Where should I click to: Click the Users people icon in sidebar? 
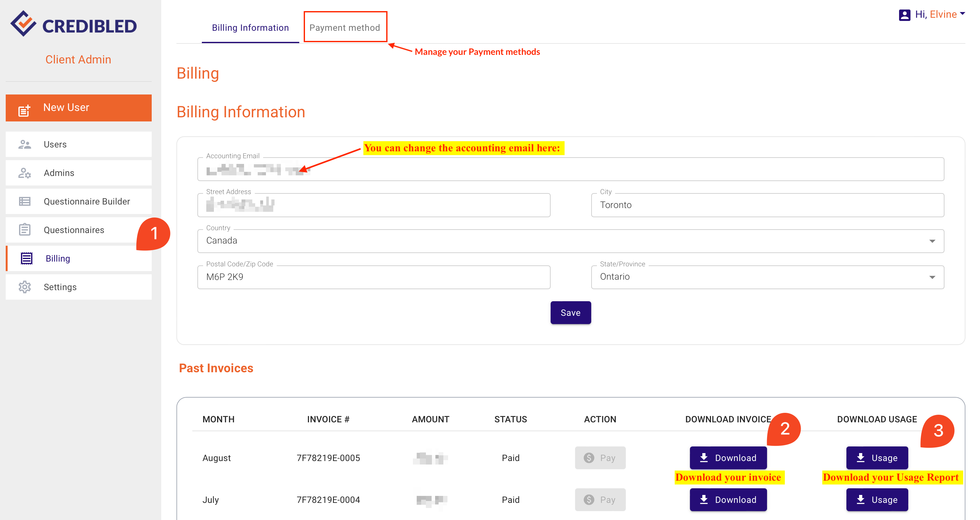coord(25,145)
